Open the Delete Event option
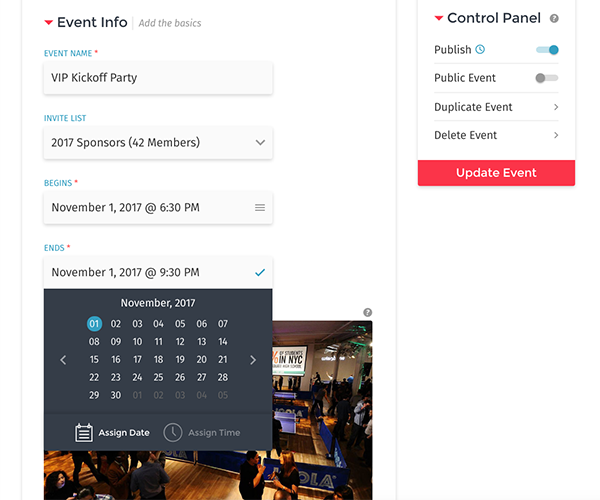 coord(496,135)
